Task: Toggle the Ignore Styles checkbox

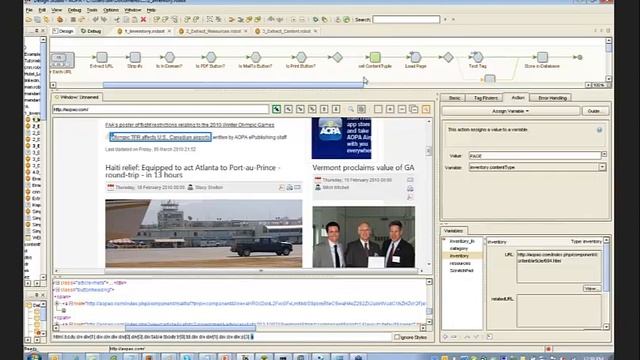Action: pos(397,337)
